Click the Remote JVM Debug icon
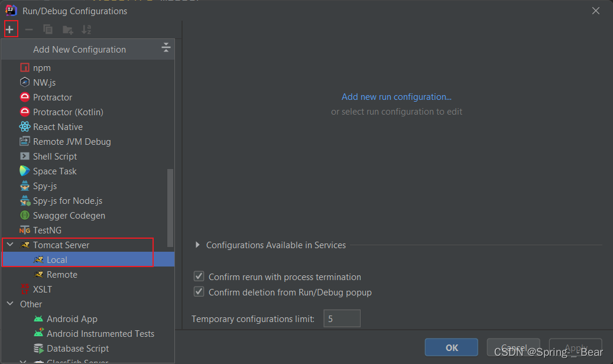 tap(25, 141)
